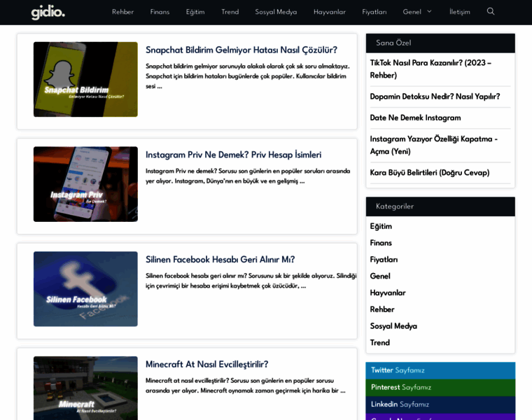Select Fiyatları category in Kategoriler
Image resolution: width=532 pixels, height=420 pixels.
[x=384, y=260]
